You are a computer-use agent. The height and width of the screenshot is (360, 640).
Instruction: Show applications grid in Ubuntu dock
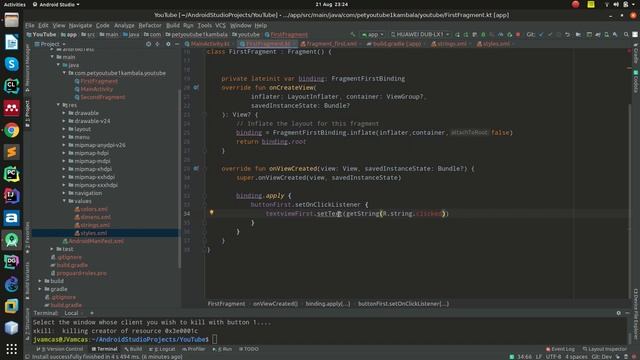point(11,349)
